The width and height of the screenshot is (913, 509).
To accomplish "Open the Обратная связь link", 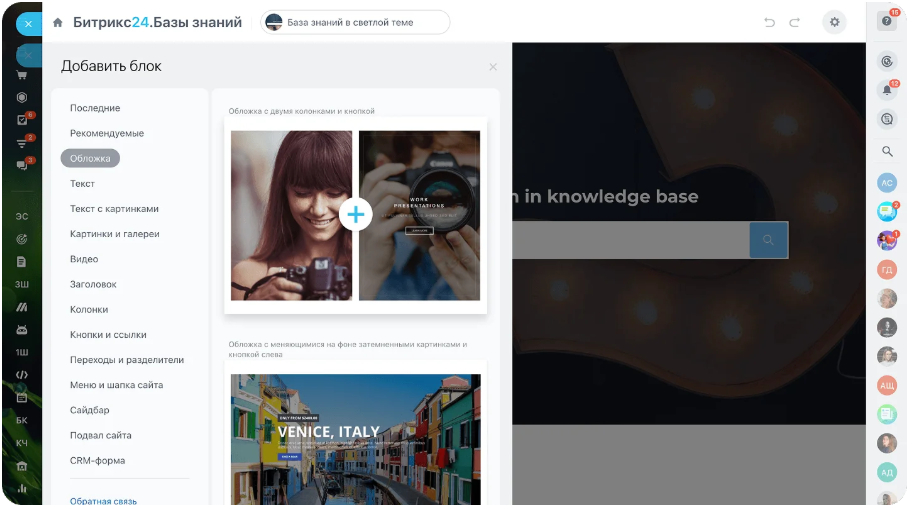I will click(x=104, y=500).
